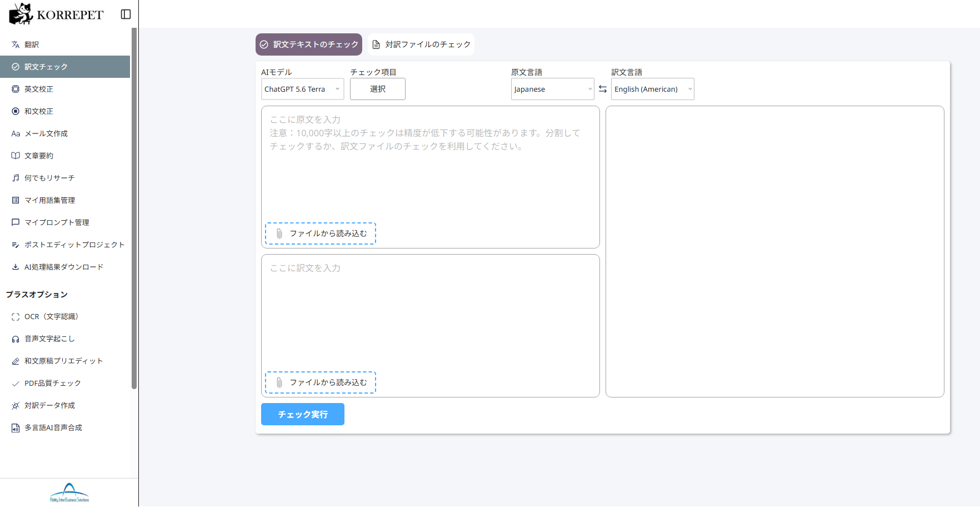Click the チェック実行 button
Image resolution: width=980 pixels, height=507 pixels.
[x=303, y=414]
